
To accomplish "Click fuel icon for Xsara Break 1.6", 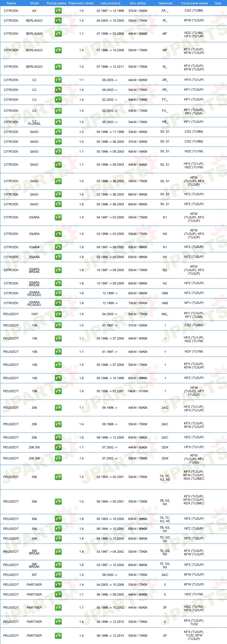I will (x=58, y=283).
